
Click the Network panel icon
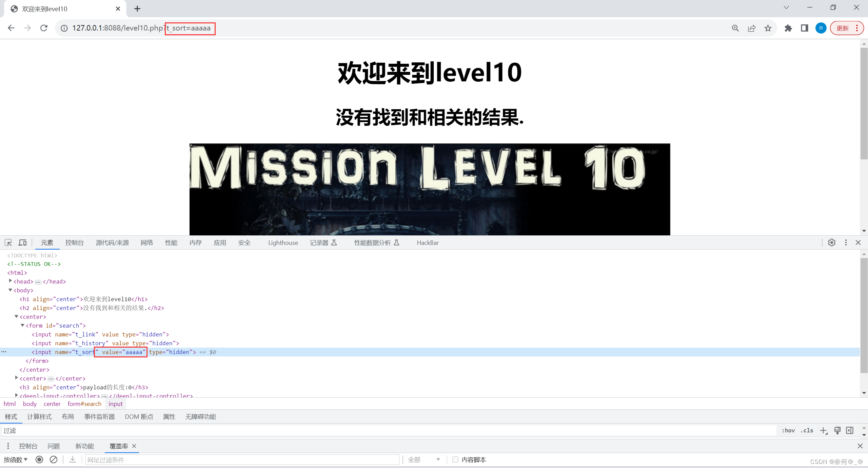coord(146,242)
